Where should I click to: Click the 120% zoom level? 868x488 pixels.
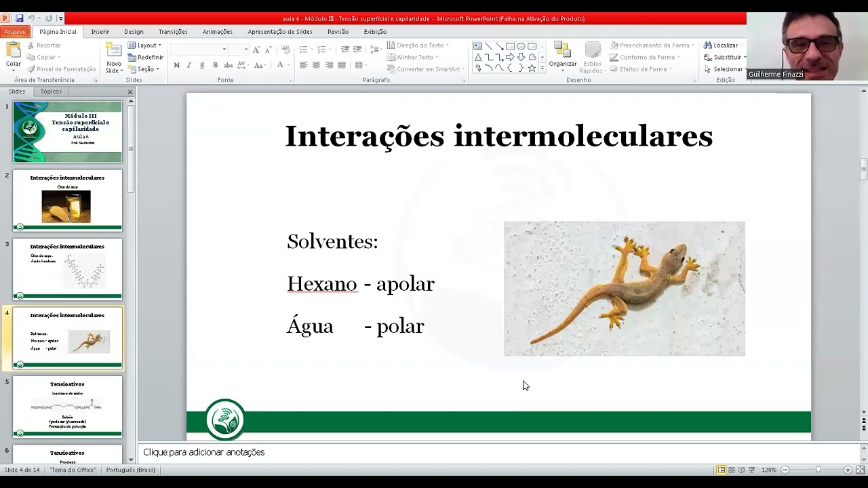(x=768, y=470)
